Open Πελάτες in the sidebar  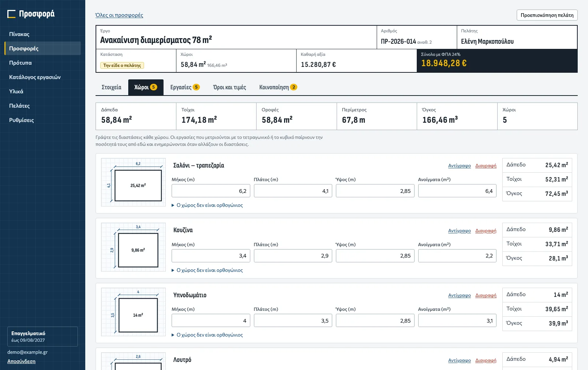pos(43,106)
